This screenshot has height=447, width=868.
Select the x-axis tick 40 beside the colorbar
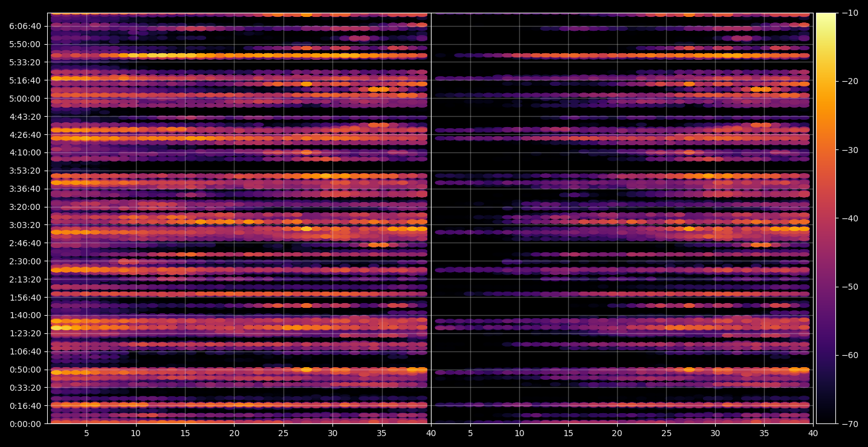[814, 434]
